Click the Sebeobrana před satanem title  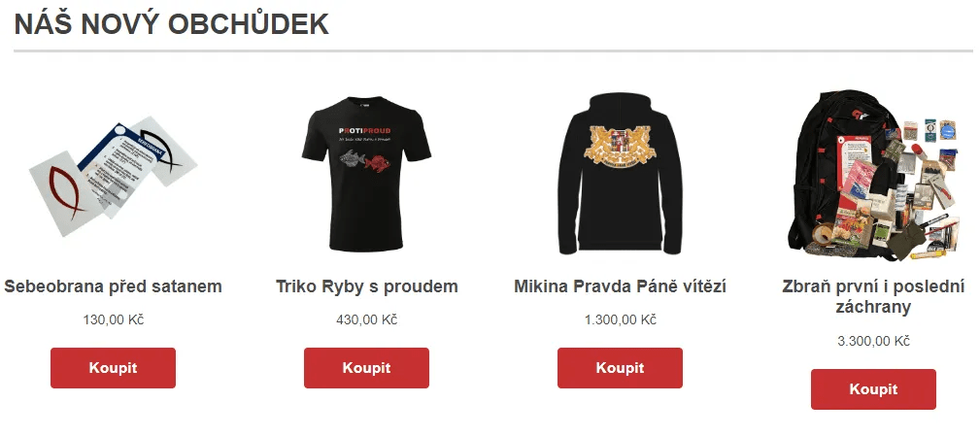point(113,286)
